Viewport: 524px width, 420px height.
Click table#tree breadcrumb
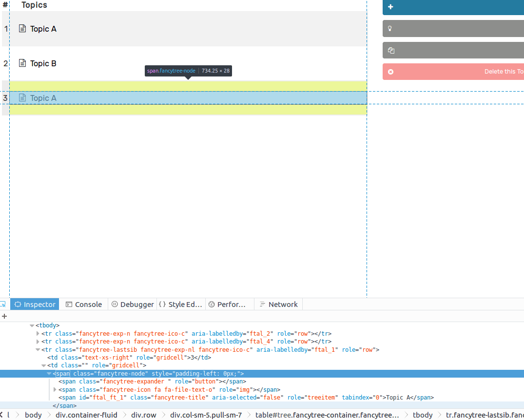(327, 415)
